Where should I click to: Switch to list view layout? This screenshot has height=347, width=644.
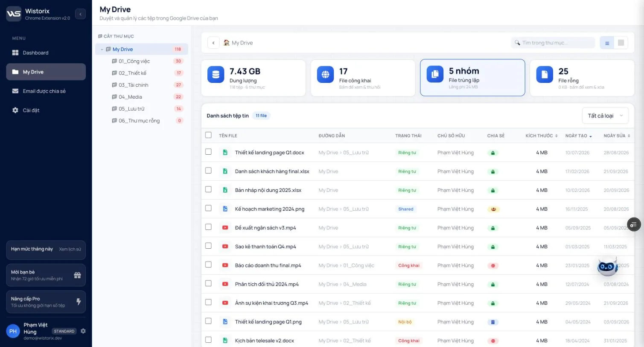[607, 43]
